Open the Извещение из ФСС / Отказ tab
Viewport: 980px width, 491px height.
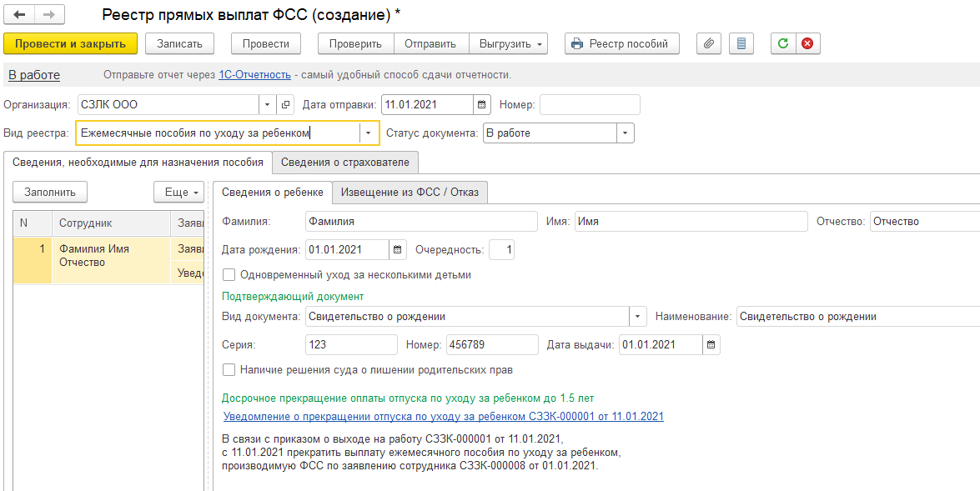coord(410,193)
